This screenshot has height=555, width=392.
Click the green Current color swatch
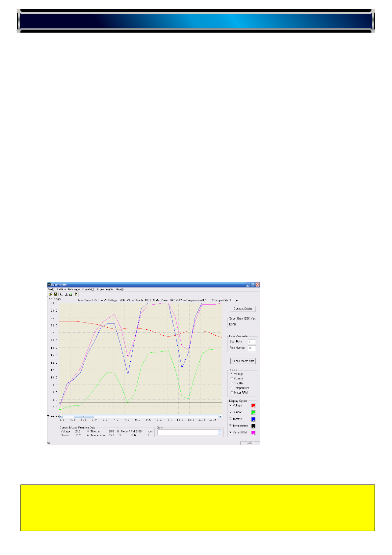pyautogui.click(x=253, y=412)
